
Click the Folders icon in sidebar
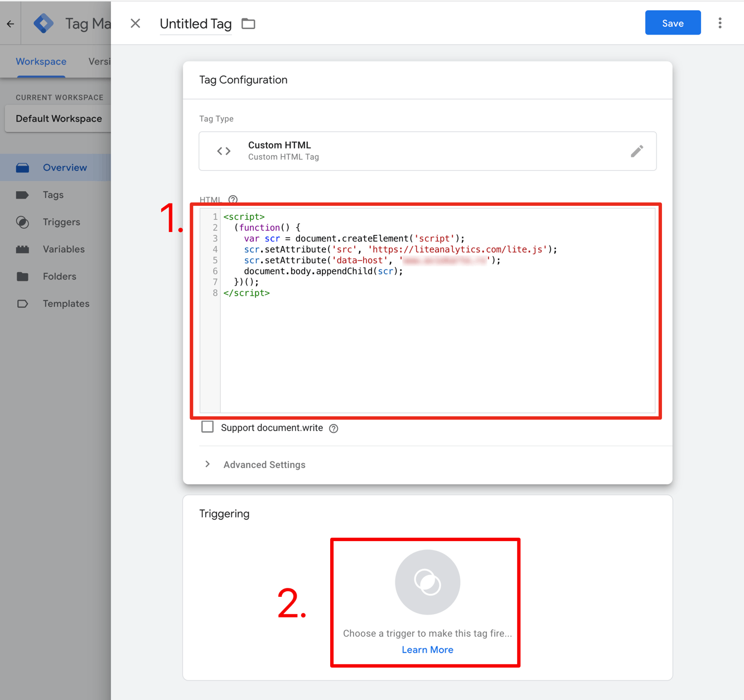tap(22, 276)
